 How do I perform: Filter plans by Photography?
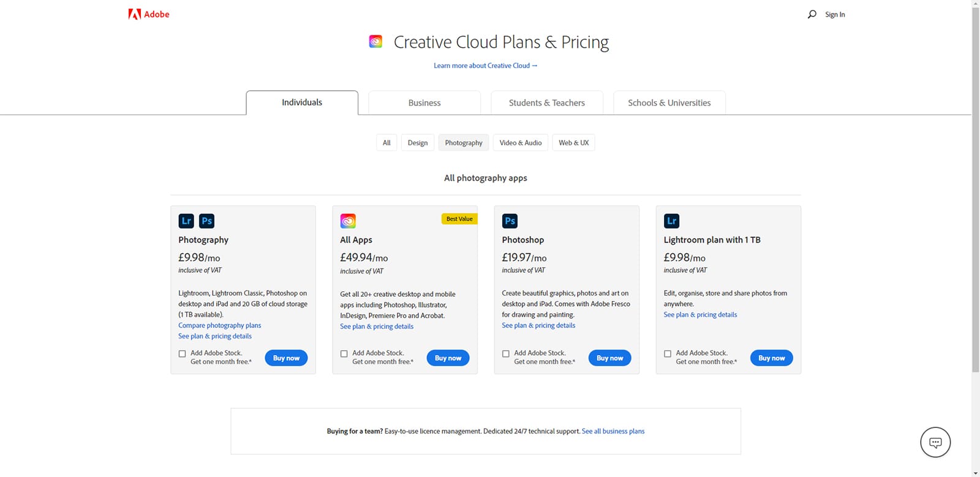tap(464, 143)
